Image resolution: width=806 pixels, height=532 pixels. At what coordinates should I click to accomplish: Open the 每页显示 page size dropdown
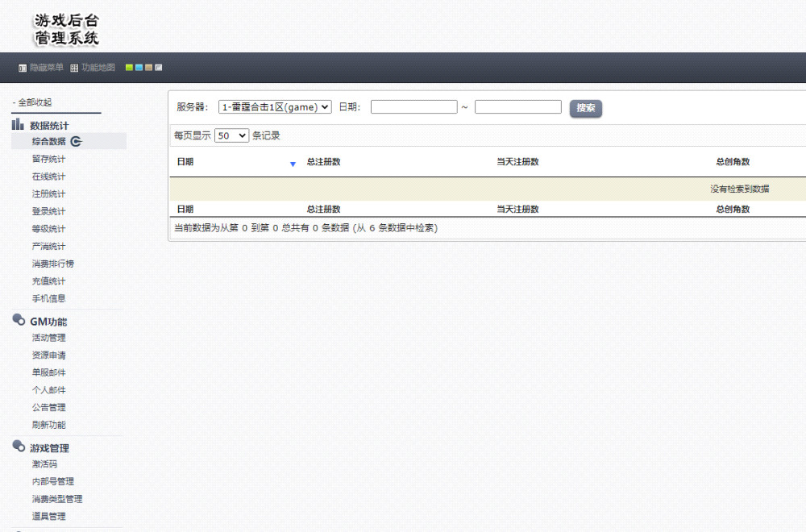[231, 136]
